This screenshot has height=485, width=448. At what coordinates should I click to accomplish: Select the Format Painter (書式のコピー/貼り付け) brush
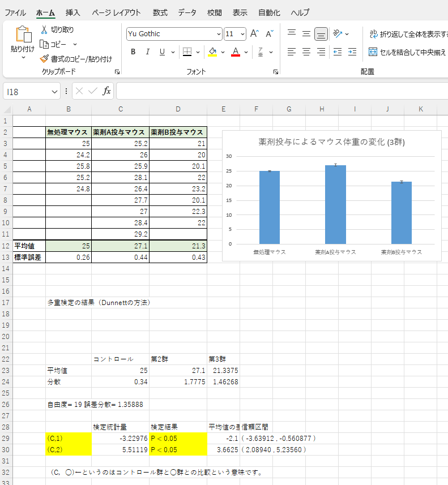45,59
